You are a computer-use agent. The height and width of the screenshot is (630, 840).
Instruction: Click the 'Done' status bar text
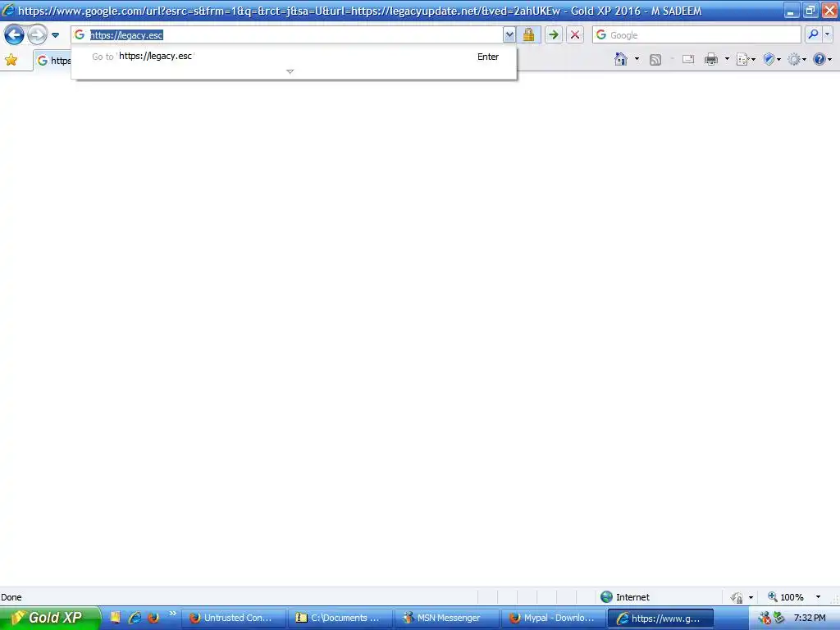pos(11,597)
